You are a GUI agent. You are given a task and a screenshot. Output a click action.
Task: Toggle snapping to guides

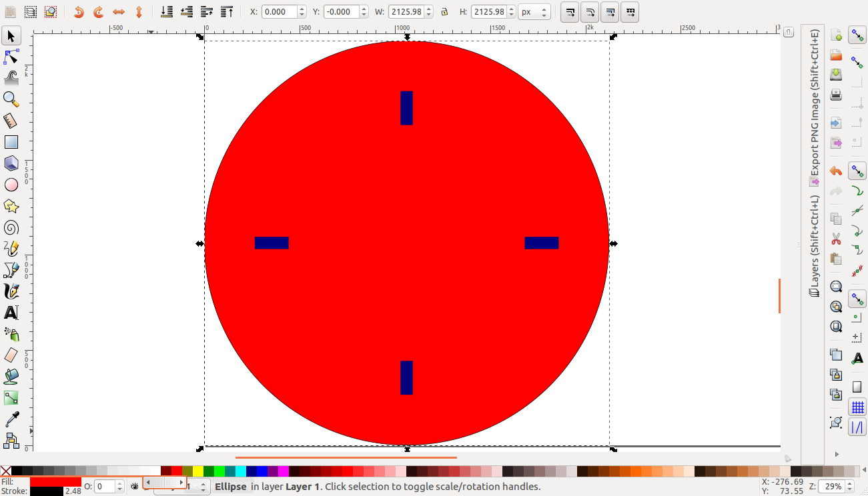857,427
